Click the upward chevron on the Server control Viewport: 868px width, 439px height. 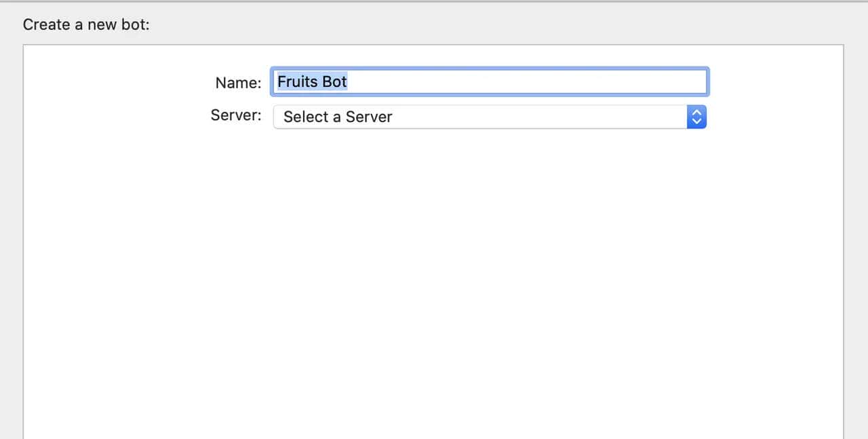696,113
